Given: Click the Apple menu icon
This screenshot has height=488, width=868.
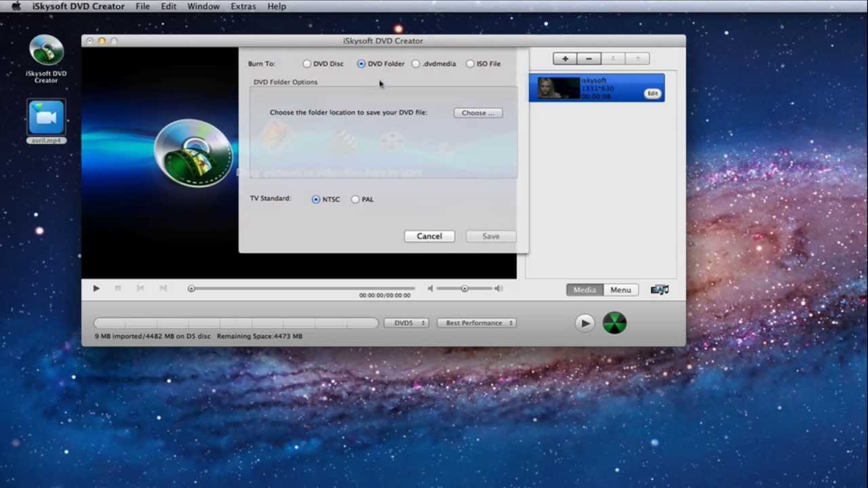Looking at the screenshot, I should point(16,6).
